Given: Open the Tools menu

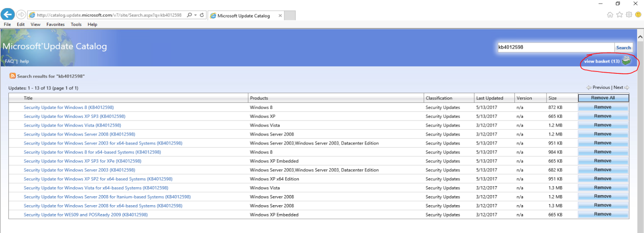Looking at the screenshot, I should (x=76, y=24).
